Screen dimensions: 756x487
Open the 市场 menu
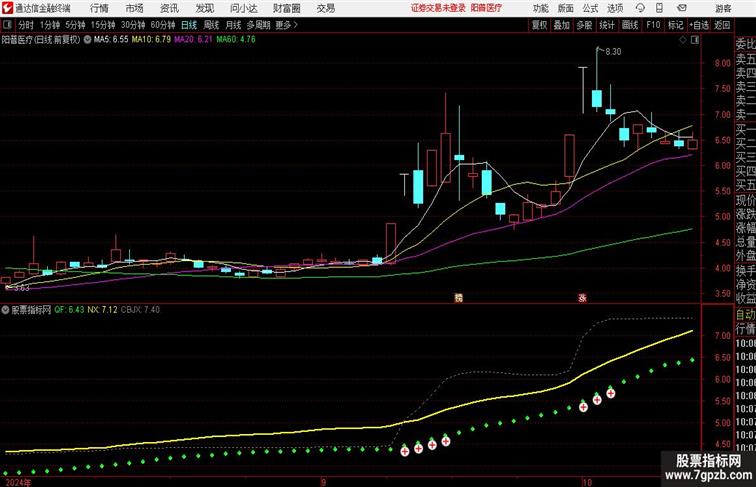point(135,8)
